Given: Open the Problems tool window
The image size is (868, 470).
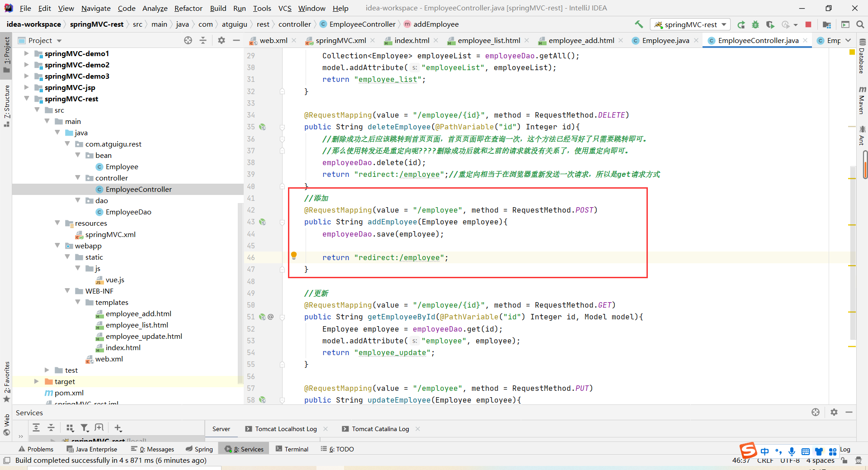Looking at the screenshot, I should point(36,449).
